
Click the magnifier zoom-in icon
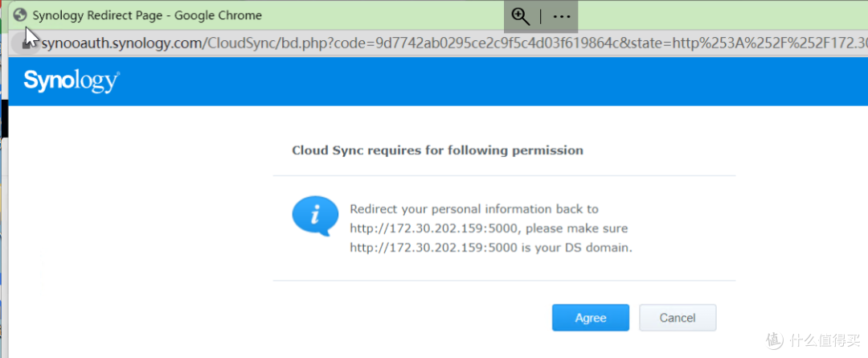(520, 16)
